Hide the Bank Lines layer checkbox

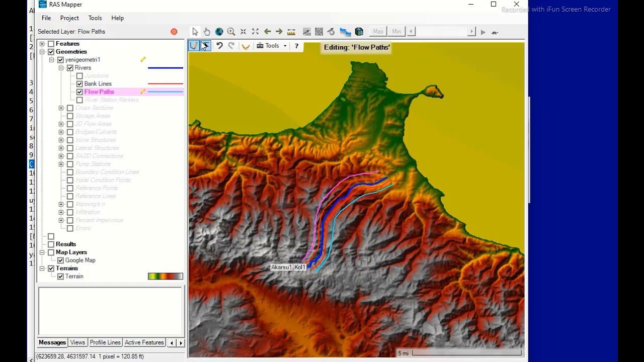[x=79, y=84]
